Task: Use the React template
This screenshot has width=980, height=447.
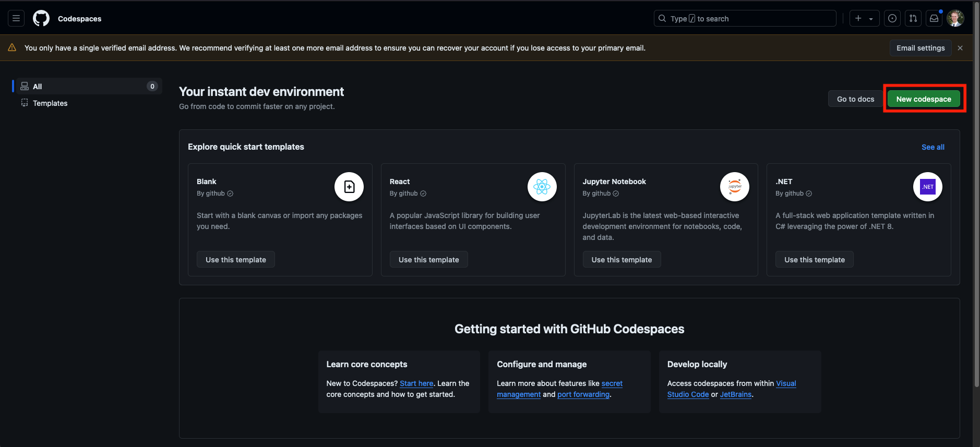Action: pyautogui.click(x=428, y=260)
